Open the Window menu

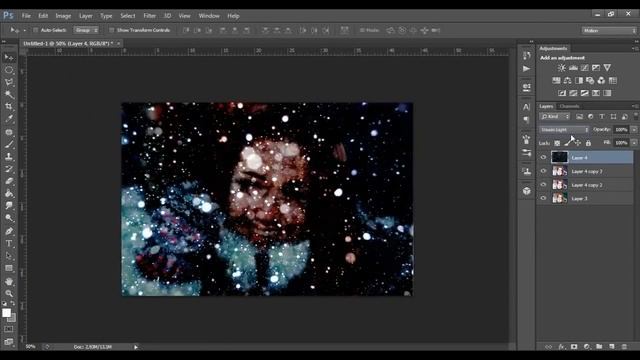coord(209,16)
